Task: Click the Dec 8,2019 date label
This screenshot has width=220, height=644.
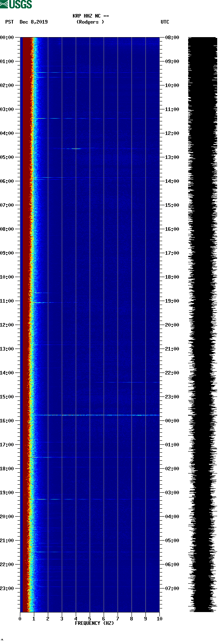Action: (x=33, y=22)
